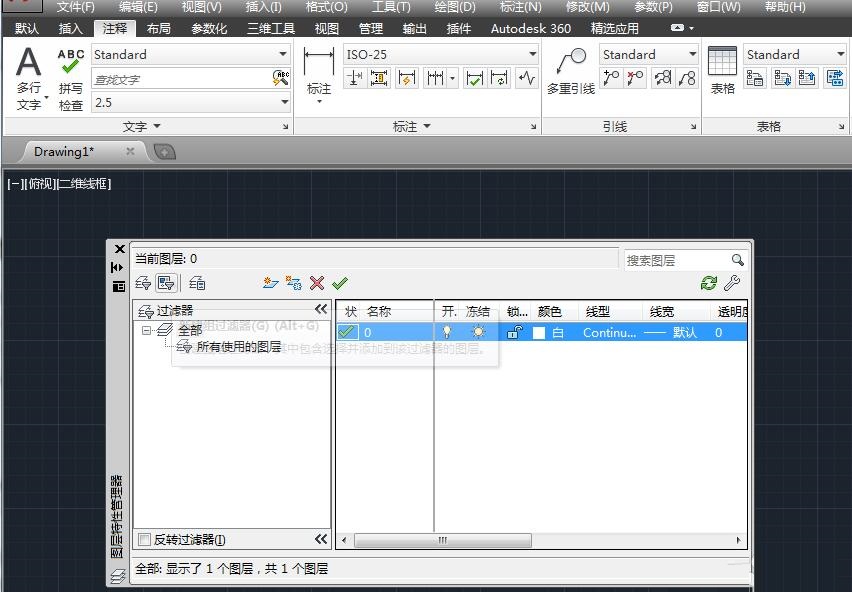Refresh the layer list with green arrows
This screenshot has height=592, width=852.
coord(709,283)
